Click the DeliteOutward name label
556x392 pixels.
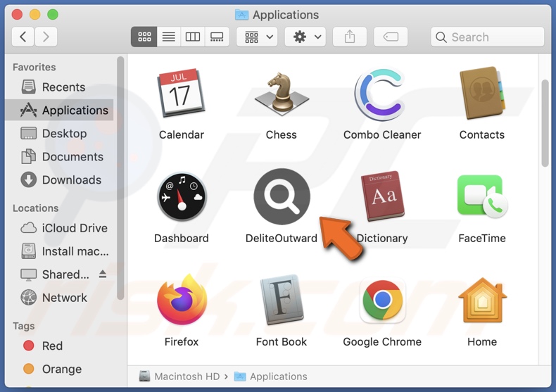282,239
